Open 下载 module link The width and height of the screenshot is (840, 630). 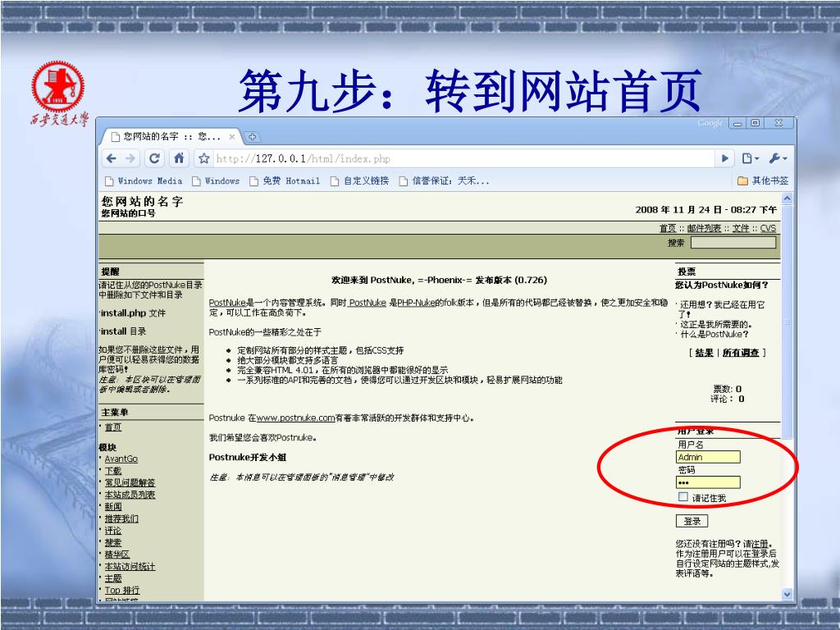tap(113, 470)
